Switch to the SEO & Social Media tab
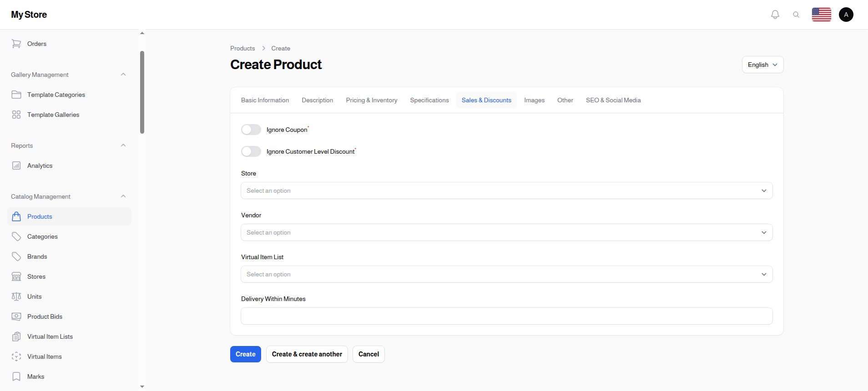The image size is (868, 391). (x=613, y=100)
